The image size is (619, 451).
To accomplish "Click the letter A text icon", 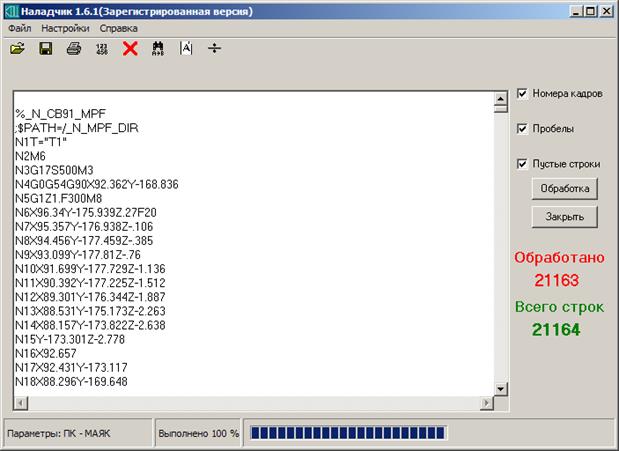I will pyautogui.click(x=185, y=49).
